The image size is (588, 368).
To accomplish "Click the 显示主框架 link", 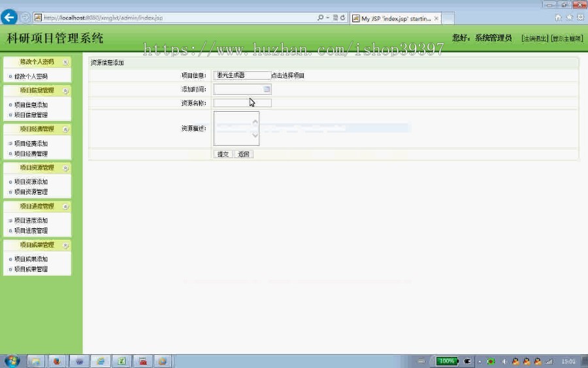I will [567, 39].
